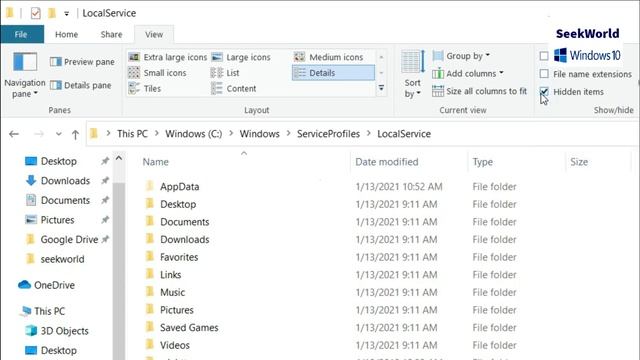
Task: Switch layout to Large icons
Action: pos(241,57)
